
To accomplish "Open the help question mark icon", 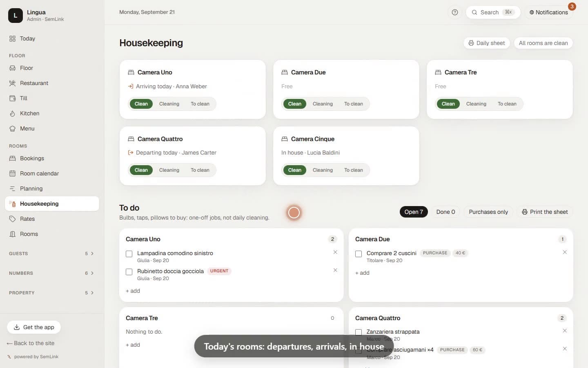I will coord(455,12).
